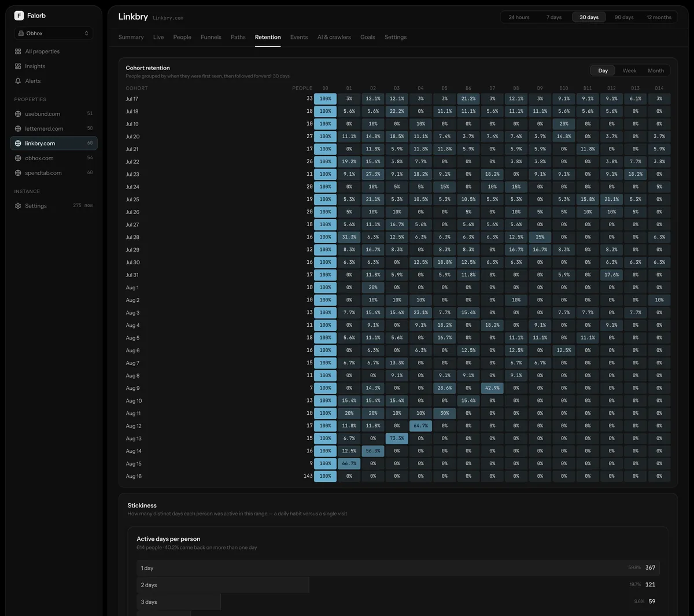
Task: Click the 27.3% cell in Jul 23 row
Action: [373, 174]
